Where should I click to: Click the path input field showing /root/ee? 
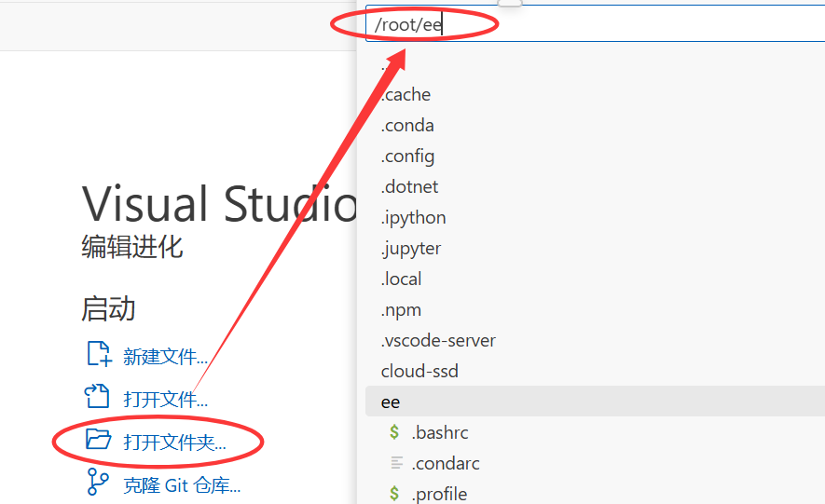595,23
